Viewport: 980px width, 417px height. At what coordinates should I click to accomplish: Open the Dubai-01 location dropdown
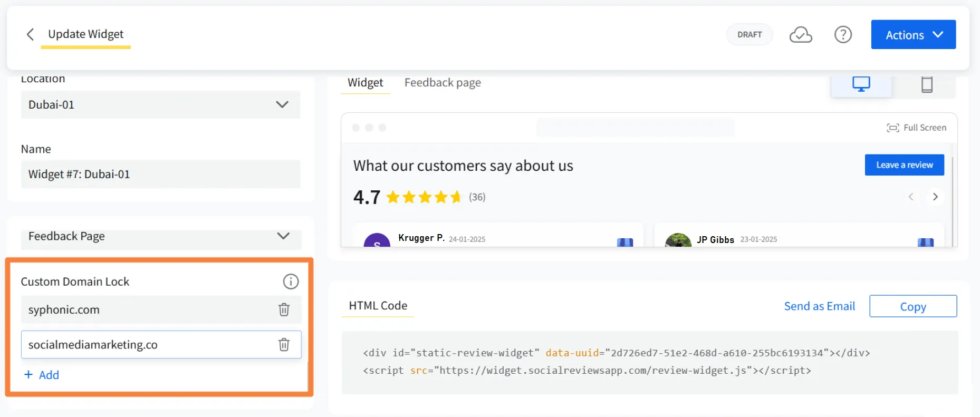point(160,104)
